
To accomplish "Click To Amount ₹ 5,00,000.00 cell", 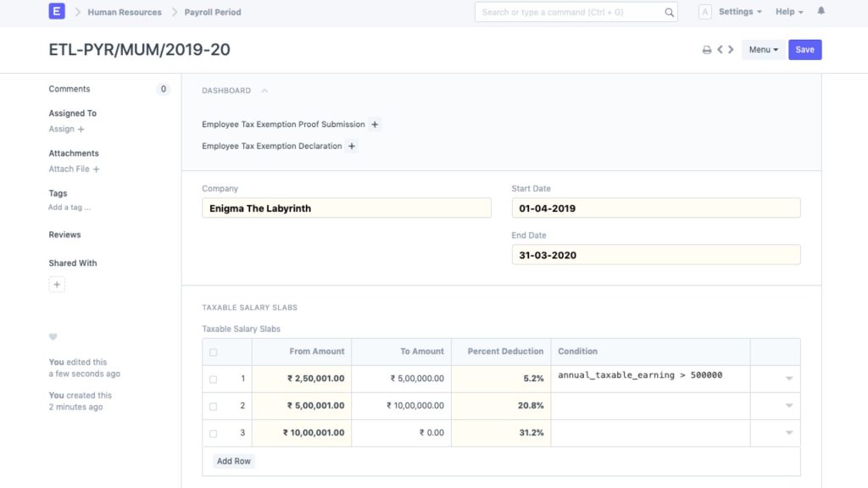I will point(401,379).
